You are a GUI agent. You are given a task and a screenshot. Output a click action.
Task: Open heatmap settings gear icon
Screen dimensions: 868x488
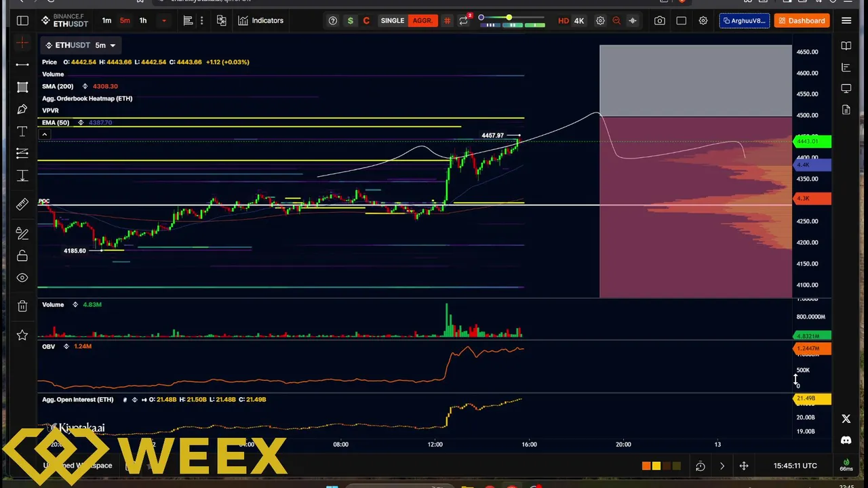coord(600,20)
